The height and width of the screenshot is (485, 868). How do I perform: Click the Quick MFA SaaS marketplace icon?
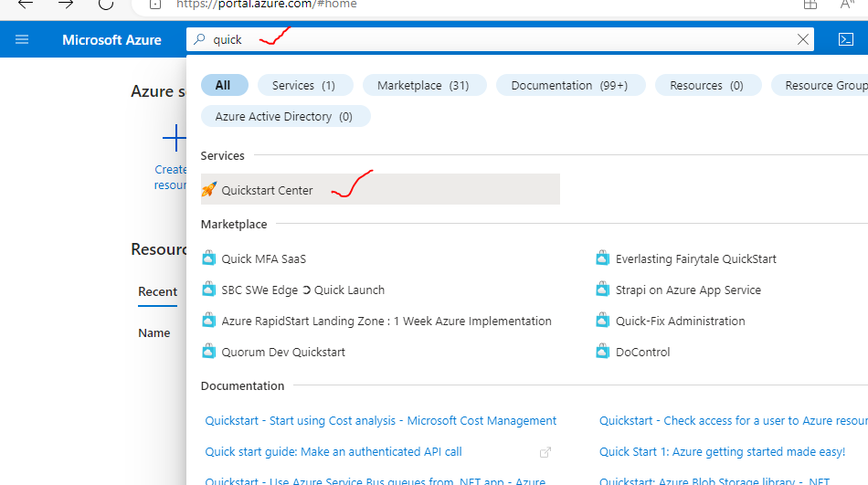pyautogui.click(x=208, y=258)
